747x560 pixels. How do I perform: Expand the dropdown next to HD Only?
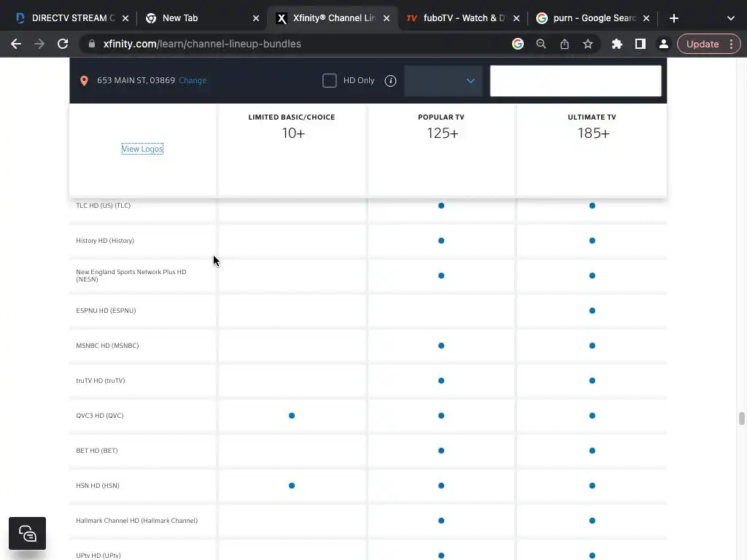point(443,81)
